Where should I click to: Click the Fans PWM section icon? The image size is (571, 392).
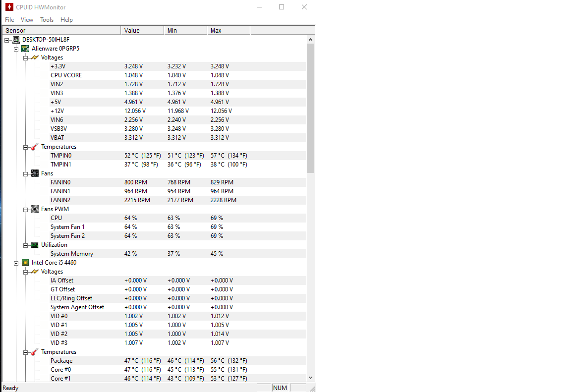(x=35, y=209)
